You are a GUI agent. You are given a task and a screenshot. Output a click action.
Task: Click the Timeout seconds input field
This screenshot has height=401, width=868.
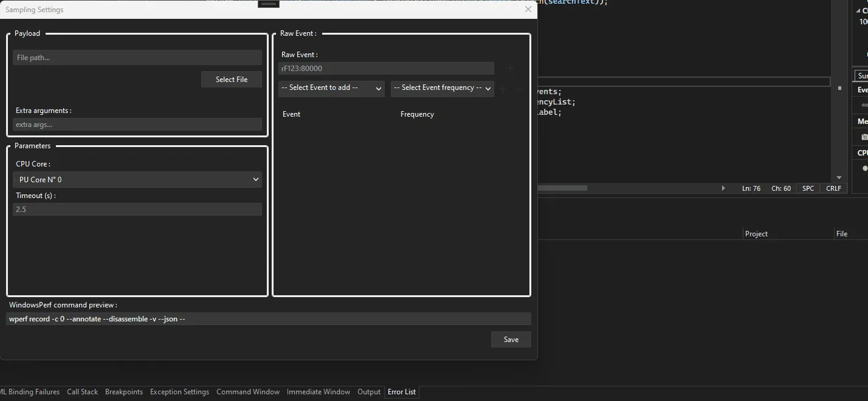(x=137, y=209)
